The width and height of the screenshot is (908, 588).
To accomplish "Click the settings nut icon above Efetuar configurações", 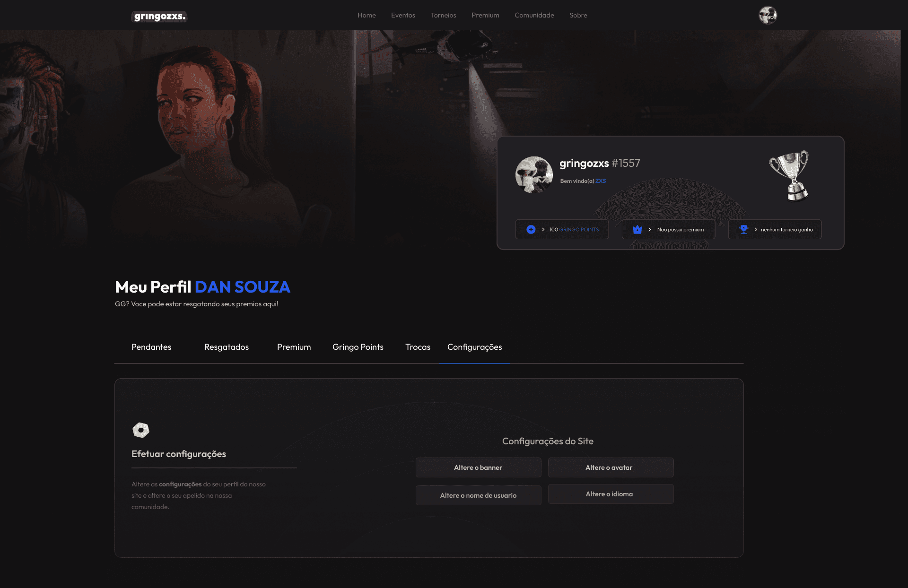I will coord(141,430).
